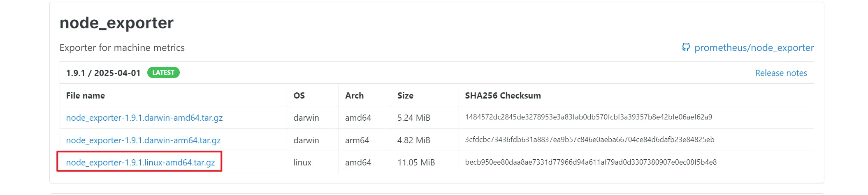Click the checksum starting with 3cfdcbc7
Image resolution: width=868 pixels, height=195 pixels.
[589, 140]
